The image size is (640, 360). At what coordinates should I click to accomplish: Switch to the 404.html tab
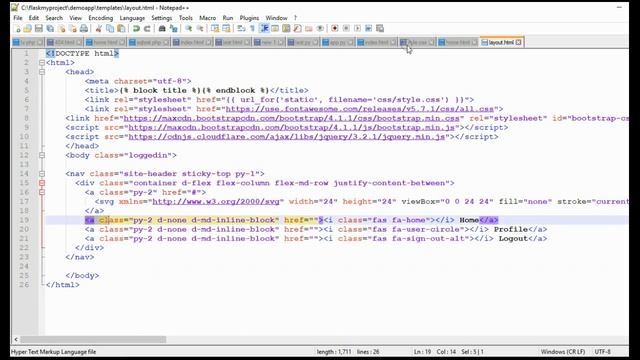pos(64,42)
